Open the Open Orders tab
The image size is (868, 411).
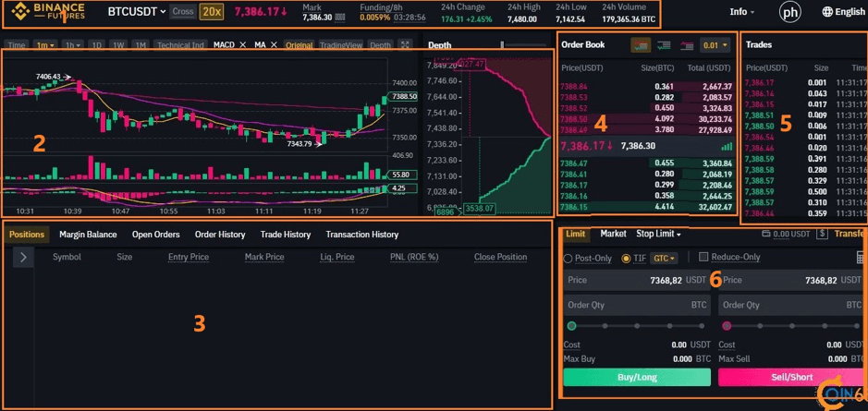coord(155,235)
